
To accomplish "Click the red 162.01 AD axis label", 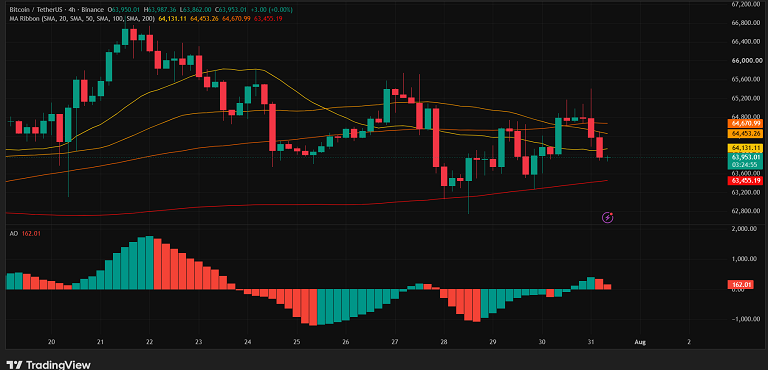I will (x=741, y=284).
